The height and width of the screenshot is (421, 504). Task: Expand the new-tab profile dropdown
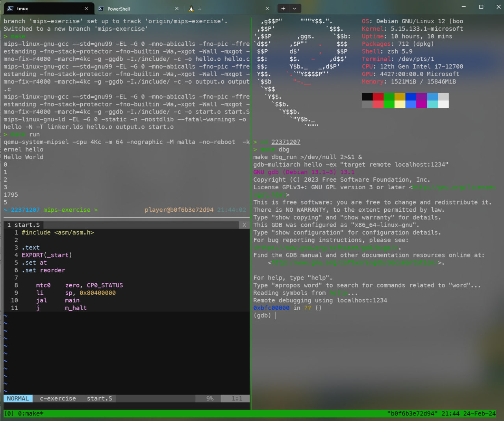pos(295,8)
